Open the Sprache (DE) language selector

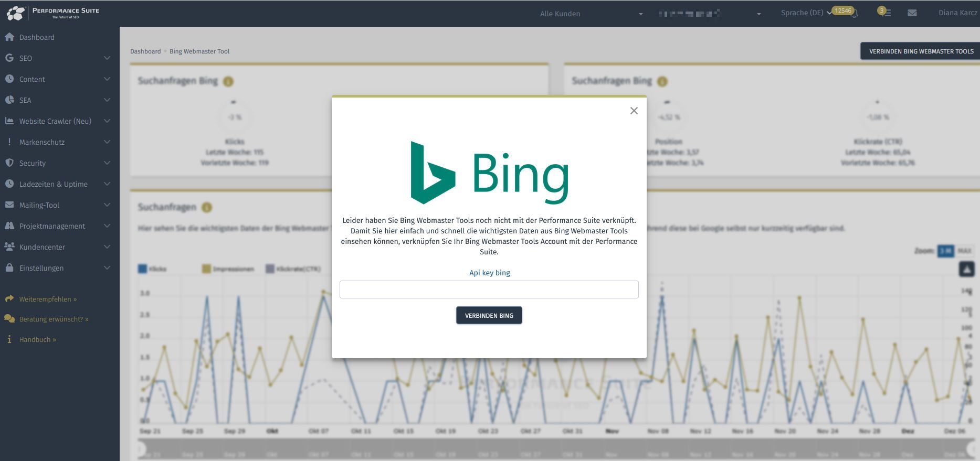point(806,13)
